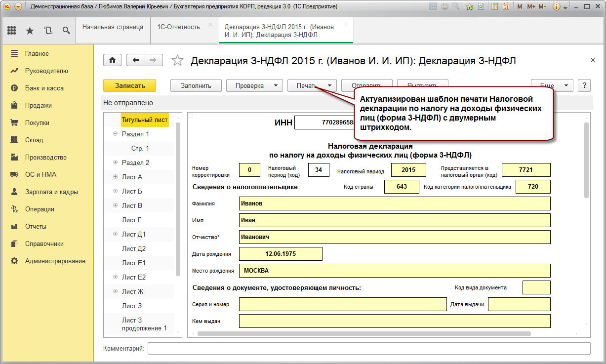
Task: Switch to the 1С-Отчетность tab
Action: tap(178, 27)
